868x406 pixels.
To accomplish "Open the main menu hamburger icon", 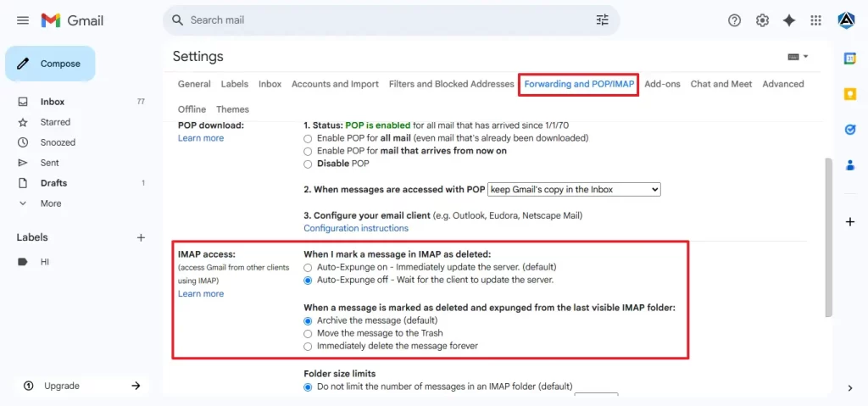I will (x=23, y=20).
